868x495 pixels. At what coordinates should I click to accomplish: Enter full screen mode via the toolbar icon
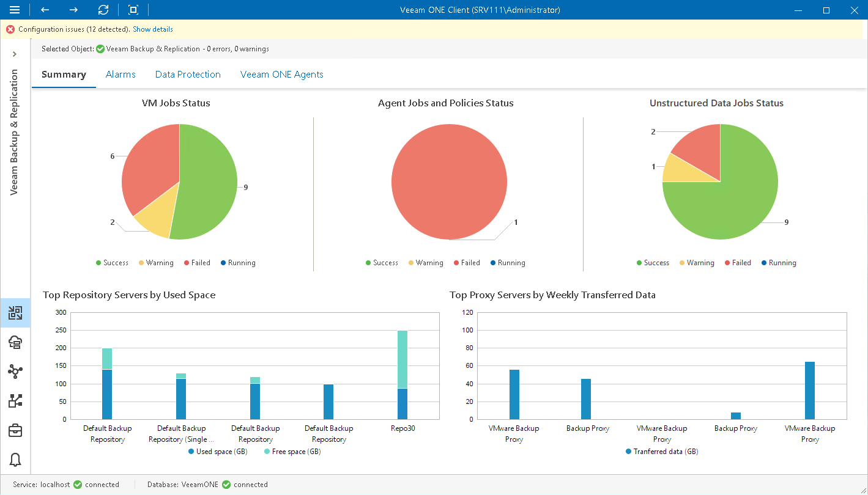click(132, 10)
